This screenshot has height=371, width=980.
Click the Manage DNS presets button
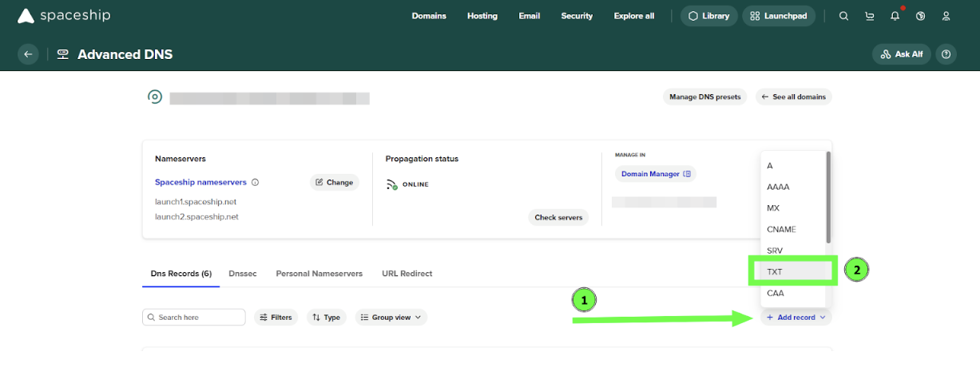click(x=705, y=97)
